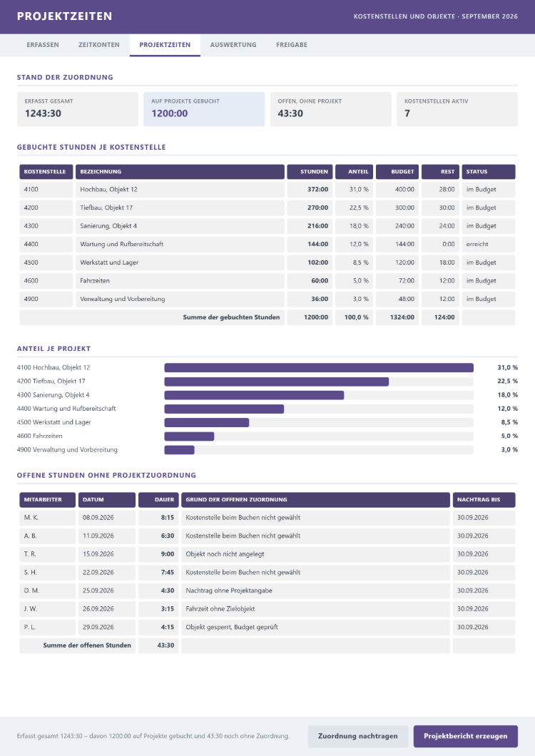Click Nachtrag ohne Projektangabe reason
This screenshot has width=535, height=756.
pyautogui.click(x=315, y=591)
